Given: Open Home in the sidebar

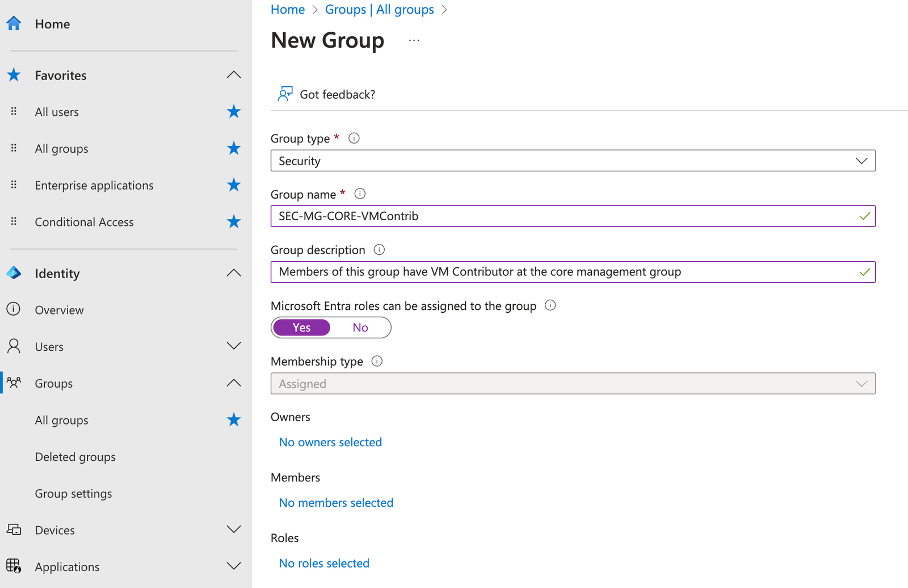Looking at the screenshot, I should tap(52, 24).
